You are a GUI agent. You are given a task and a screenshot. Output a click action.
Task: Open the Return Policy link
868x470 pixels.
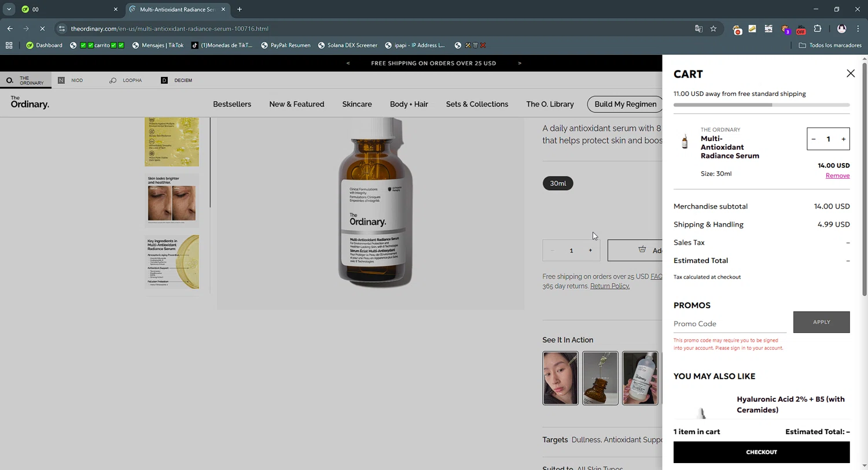point(609,286)
